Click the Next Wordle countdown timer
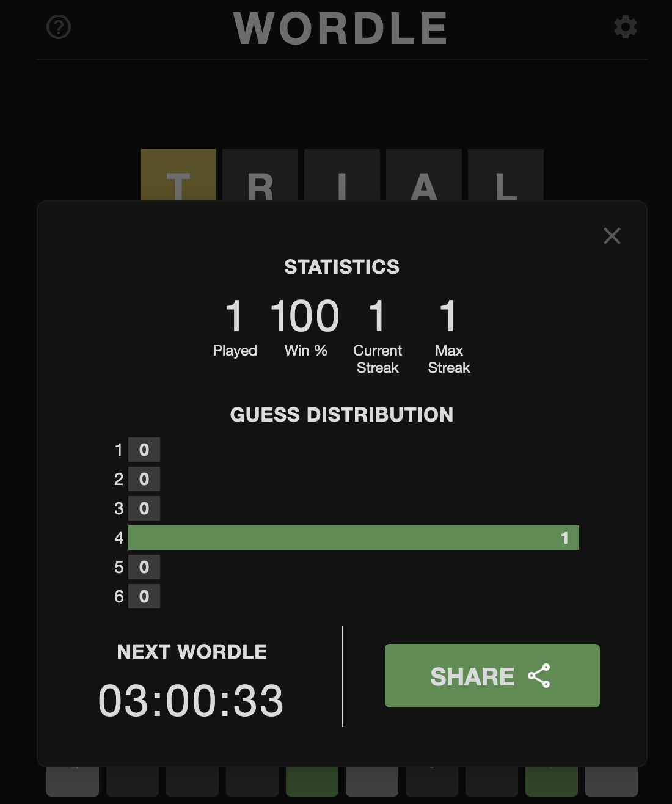 pyautogui.click(x=191, y=700)
